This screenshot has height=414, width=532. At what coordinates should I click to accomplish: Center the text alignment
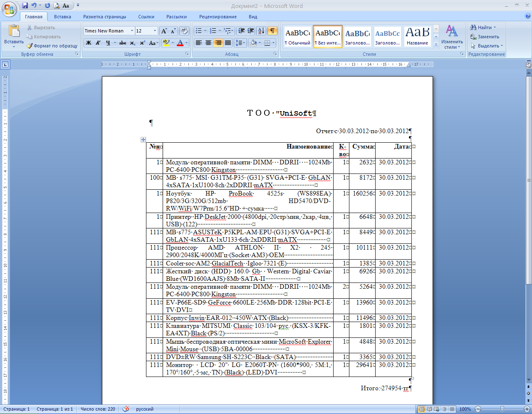pyautogui.click(x=208, y=43)
